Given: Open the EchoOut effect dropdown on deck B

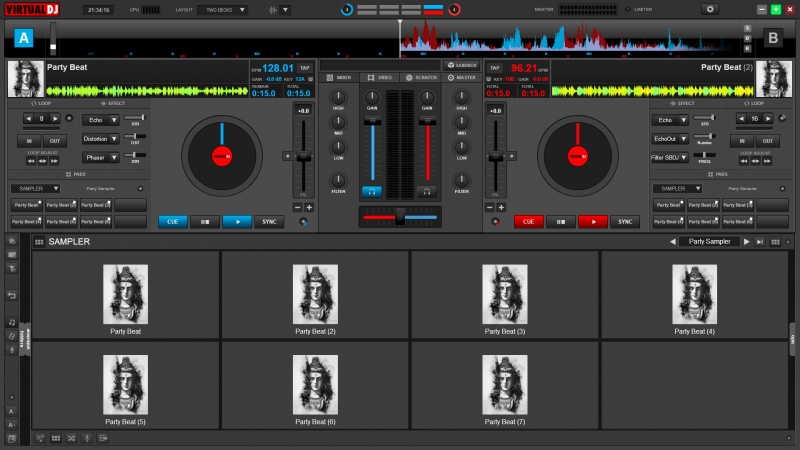Looking at the screenshot, I should [670, 139].
